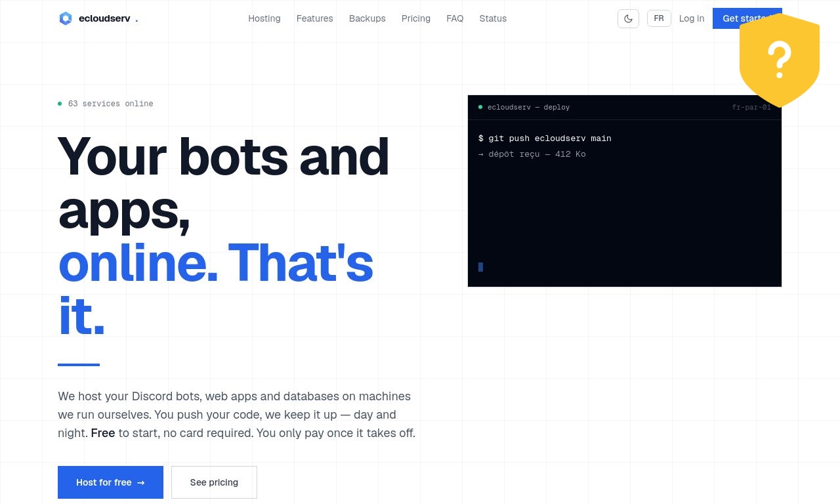Viewport: 840px width, 504px height.
Task: Open the See pricing button
Action: pyautogui.click(x=214, y=482)
